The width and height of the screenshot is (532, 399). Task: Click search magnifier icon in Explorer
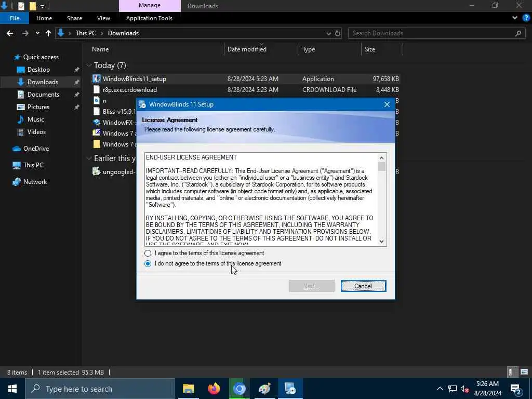pos(518,33)
